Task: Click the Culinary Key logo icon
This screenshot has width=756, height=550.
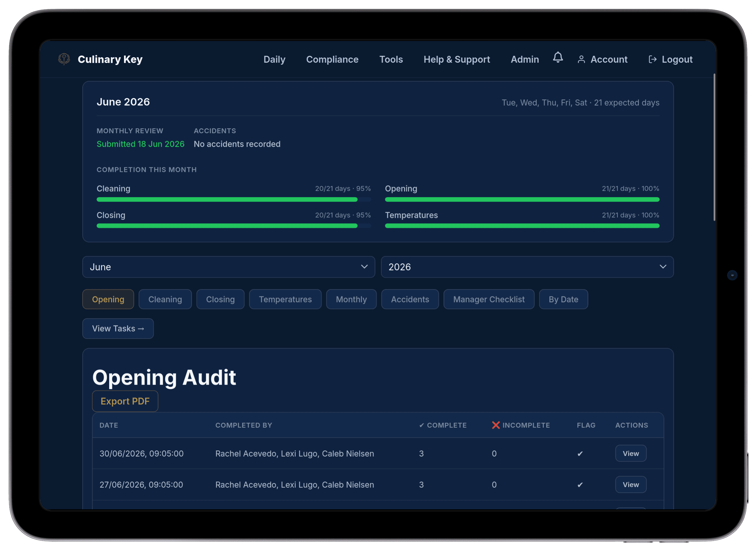Action: pyautogui.click(x=64, y=59)
